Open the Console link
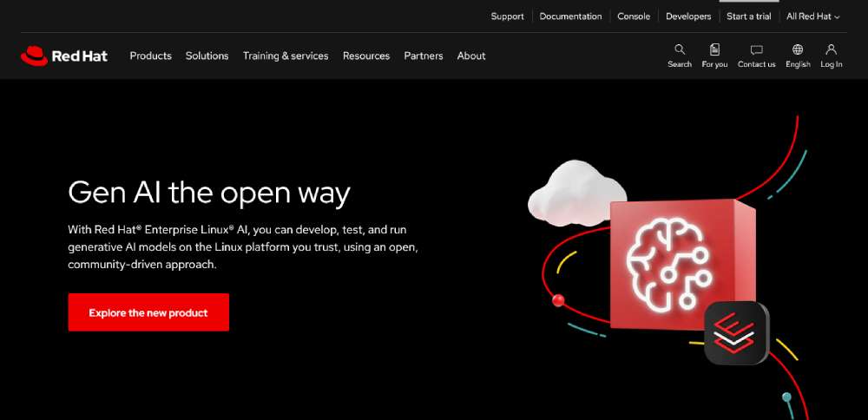Viewport: 868px width, 420px height. 634,16
